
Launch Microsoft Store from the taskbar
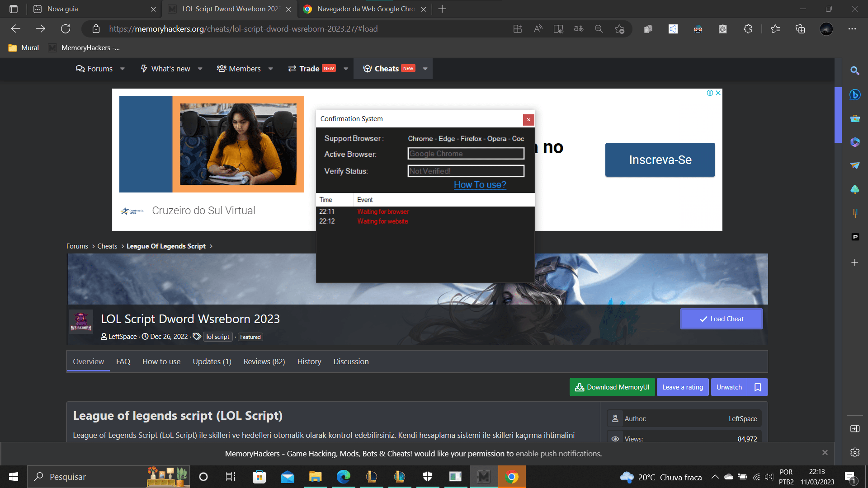coord(259,477)
